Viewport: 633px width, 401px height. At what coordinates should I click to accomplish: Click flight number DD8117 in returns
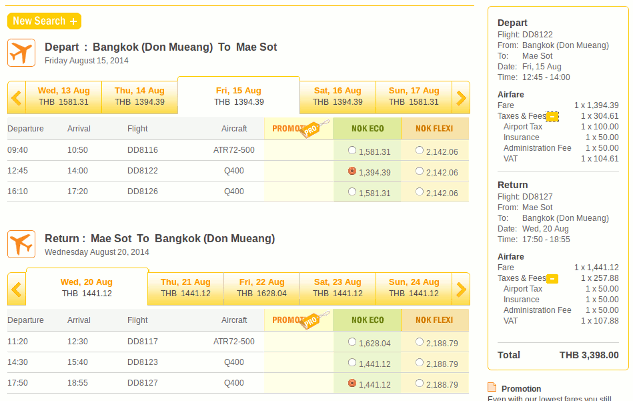(143, 342)
